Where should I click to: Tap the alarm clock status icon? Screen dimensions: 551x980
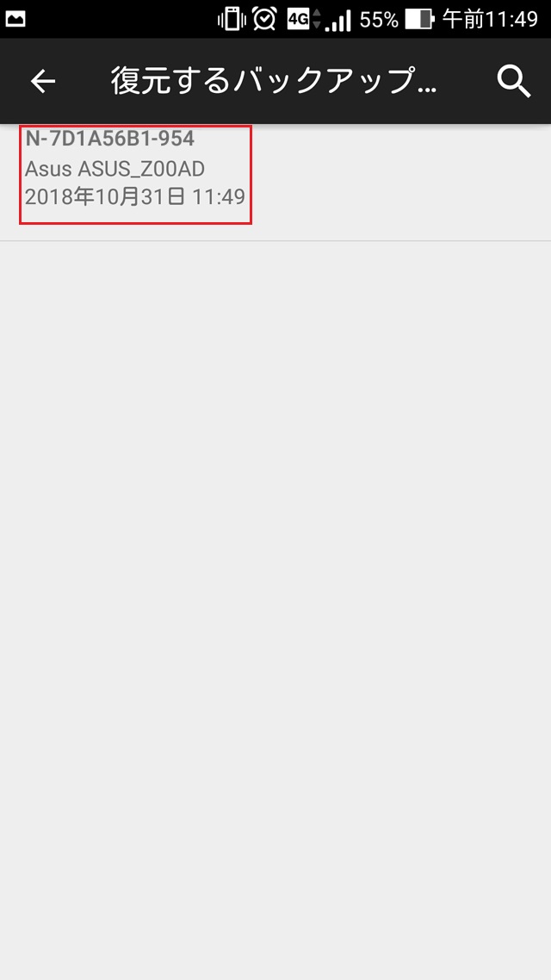265,19
